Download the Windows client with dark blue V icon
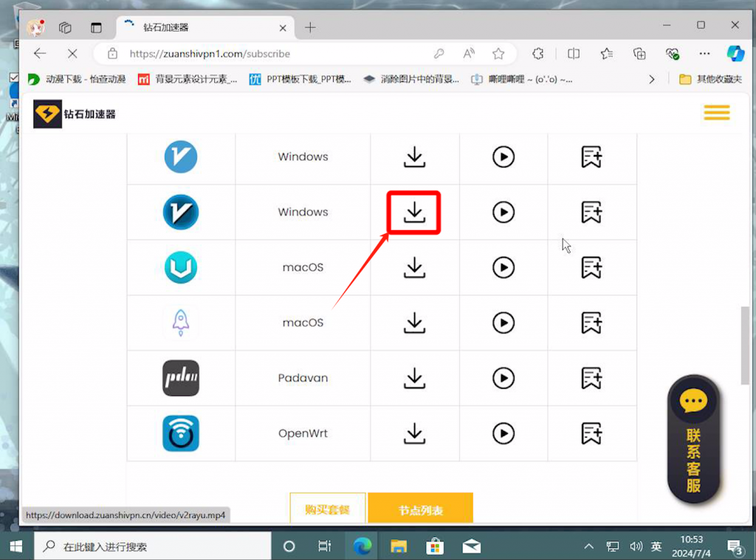The width and height of the screenshot is (756, 560). (414, 212)
